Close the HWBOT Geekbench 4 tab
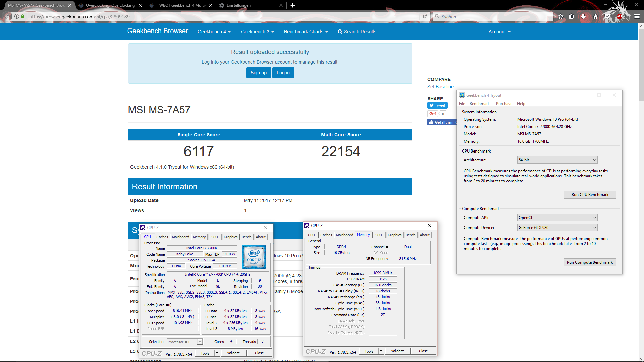 coord(211,5)
